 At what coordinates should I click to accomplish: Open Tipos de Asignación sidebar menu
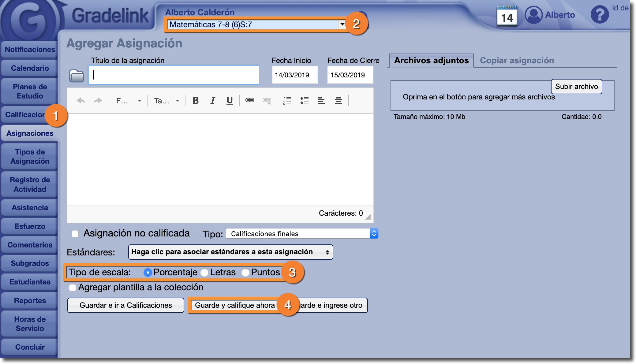click(30, 157)
